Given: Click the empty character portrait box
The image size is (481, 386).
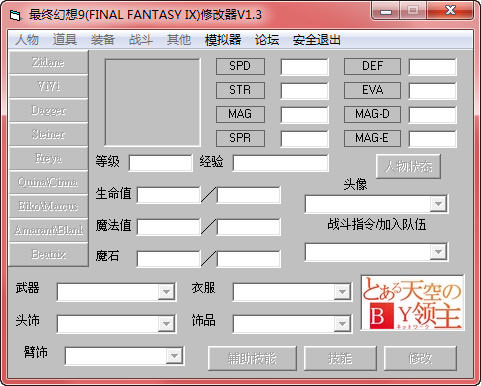Looking at the screenshot, I should (x=153, y=102).
